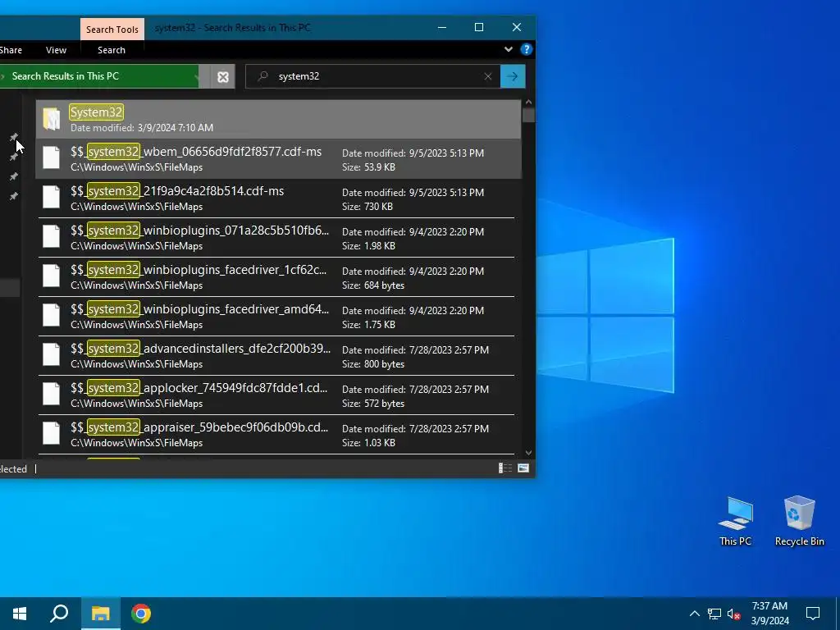Screen dimensions: 840x630
Task: Select the appraiser_59bebec9f06db09b file
Action: click(x=276, y=435)
